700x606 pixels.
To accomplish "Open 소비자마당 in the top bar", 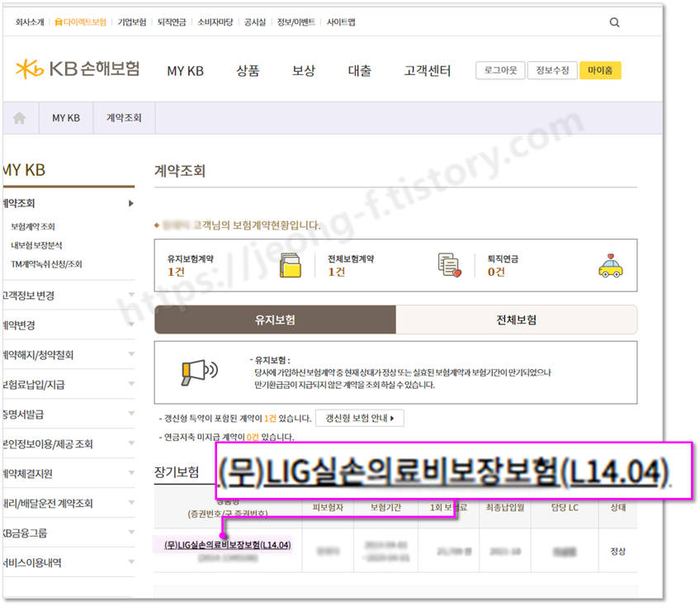I will 215,22.
